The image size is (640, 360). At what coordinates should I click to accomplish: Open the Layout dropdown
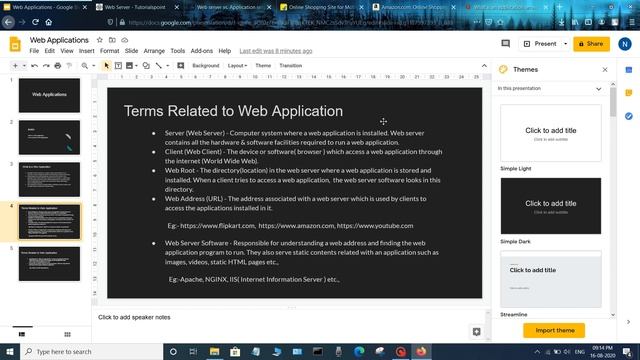pyautogui.click(x=237, y=66)
